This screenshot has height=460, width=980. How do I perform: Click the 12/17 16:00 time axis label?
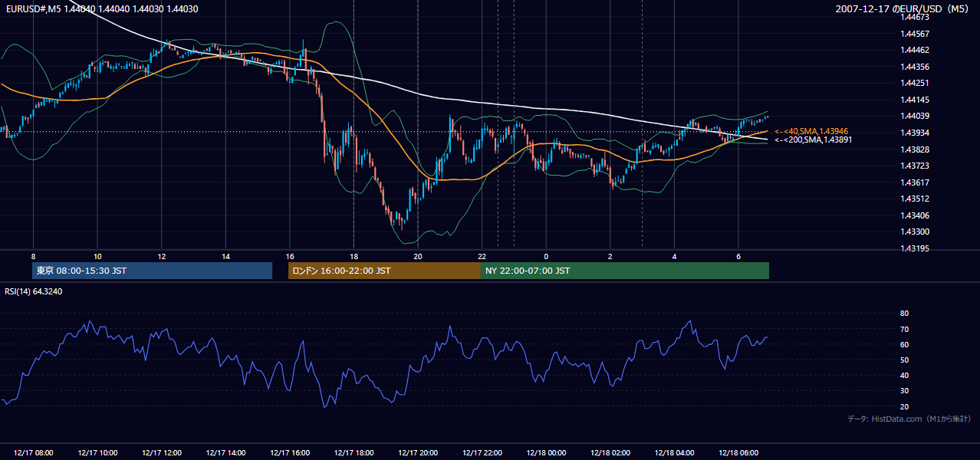(290, 453)
